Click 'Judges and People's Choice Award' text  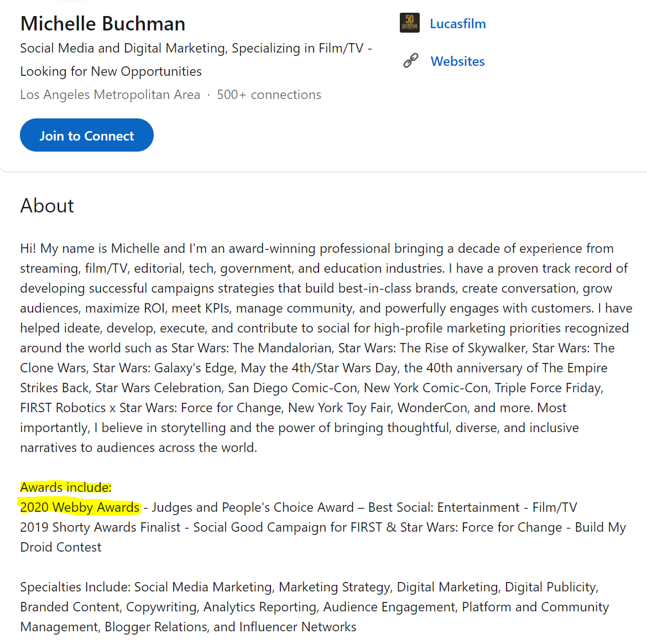pos(253,507)
